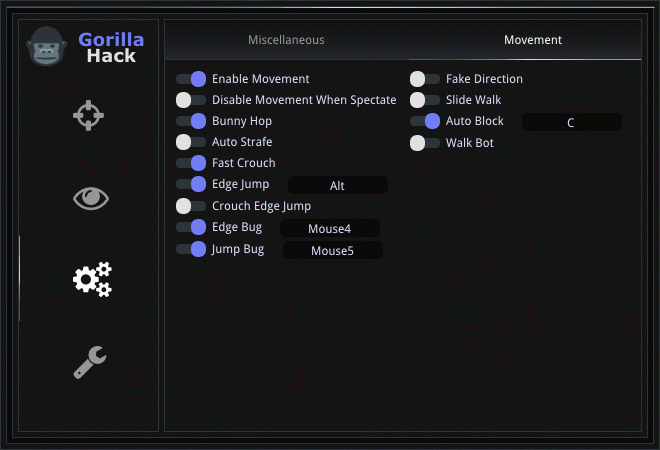
Task: Switch to the Miscellaneous tab
Action: point(286,40)
